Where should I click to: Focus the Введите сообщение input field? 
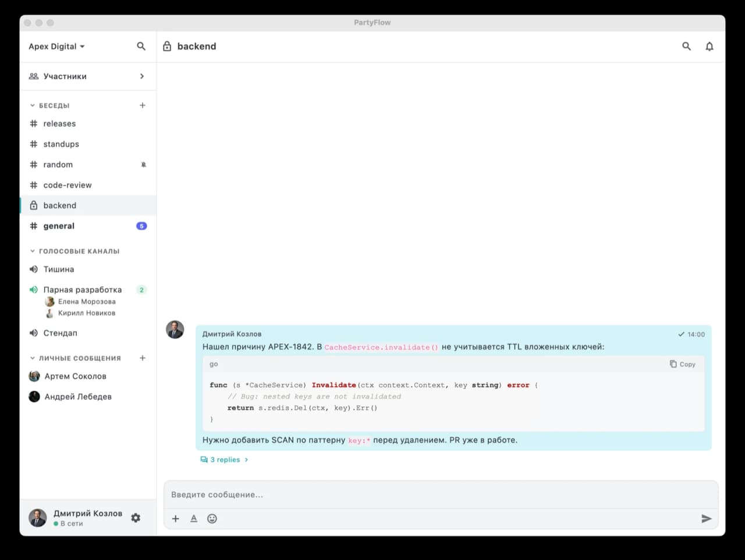point(440,494)
